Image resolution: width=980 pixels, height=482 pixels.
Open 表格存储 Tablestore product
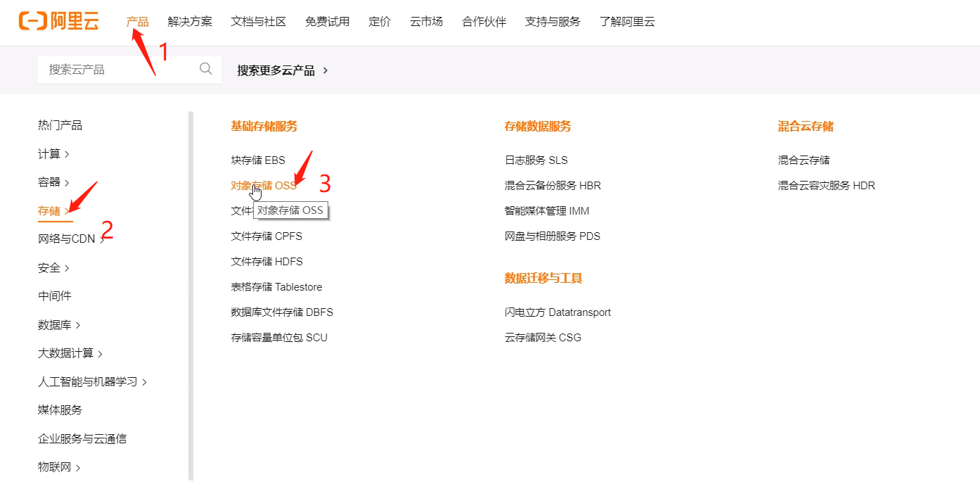(x=276, y=287)
